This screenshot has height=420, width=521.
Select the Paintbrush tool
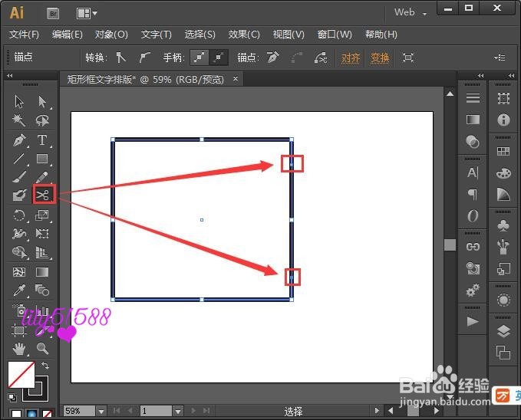point(19,176)
